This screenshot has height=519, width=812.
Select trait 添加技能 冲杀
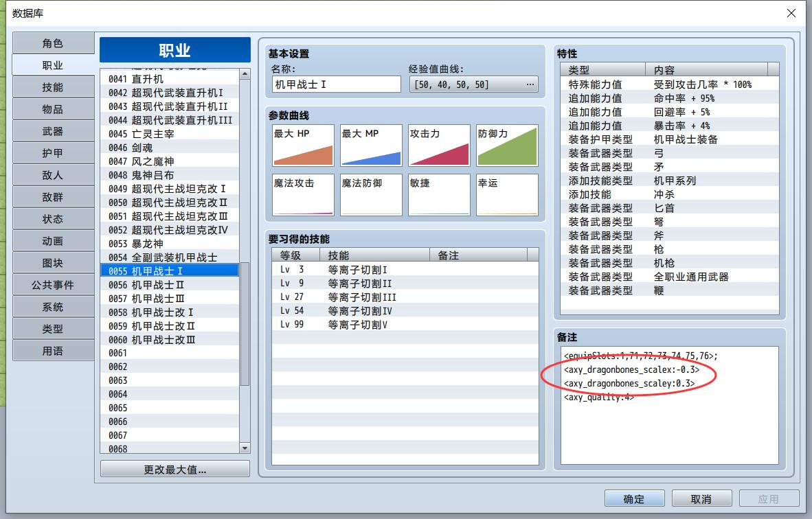670,194
